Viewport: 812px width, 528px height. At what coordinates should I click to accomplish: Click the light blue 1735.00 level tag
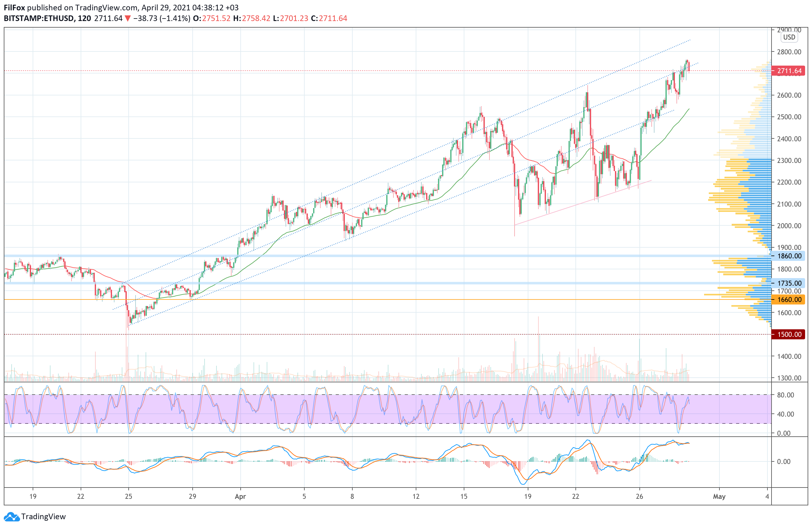coord(788,283)
